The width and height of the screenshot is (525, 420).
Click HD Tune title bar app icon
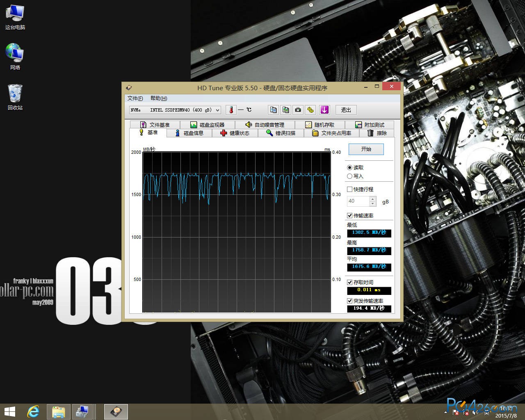[x=129, y=87]
